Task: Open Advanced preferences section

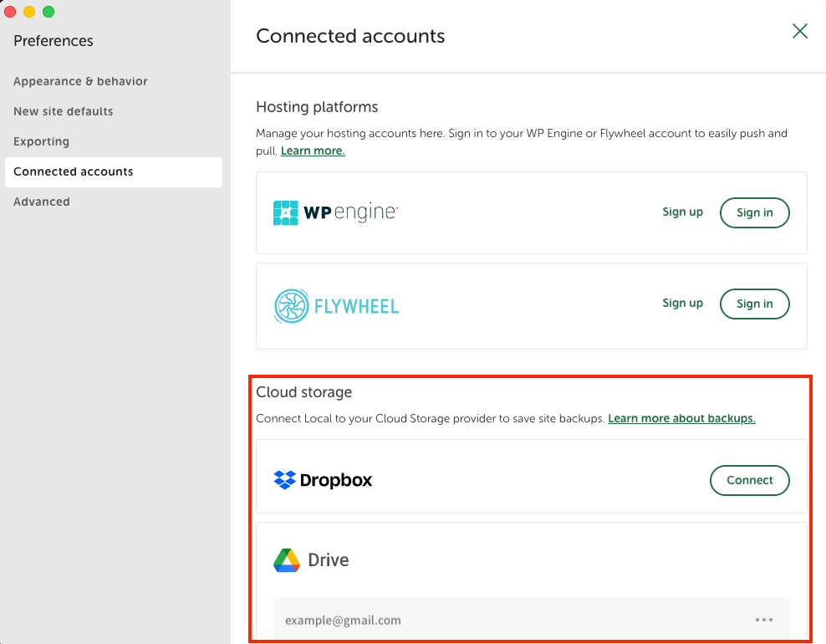Action: 42,202
